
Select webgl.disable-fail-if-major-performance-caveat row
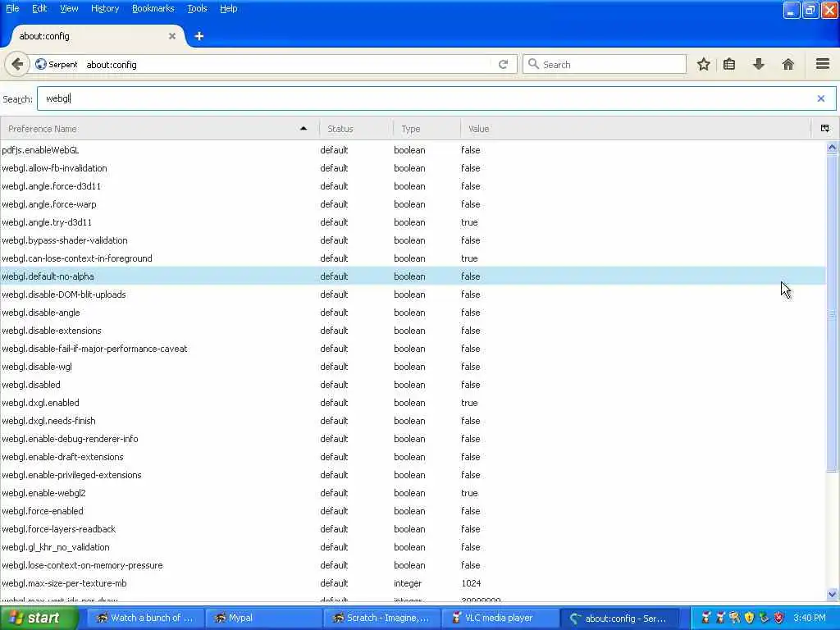tap(413, 349)
